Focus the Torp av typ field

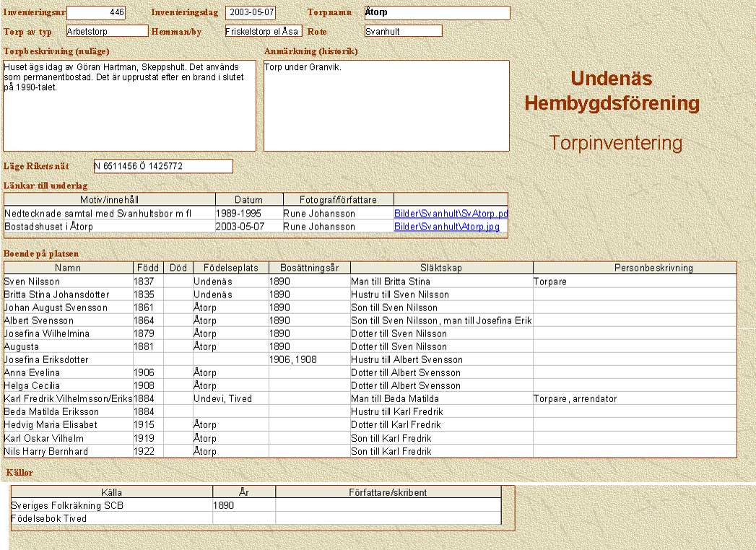[107, 31]
